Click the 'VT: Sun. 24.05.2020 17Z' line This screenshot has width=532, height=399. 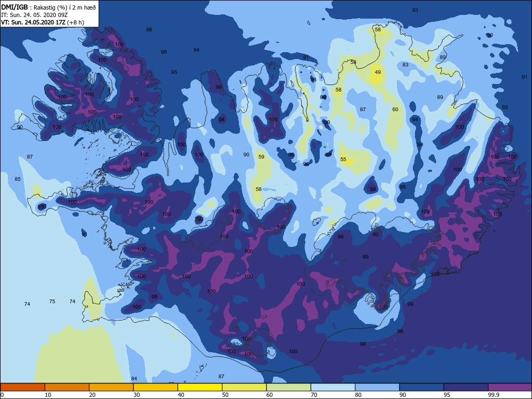click(x=33, y=22)
